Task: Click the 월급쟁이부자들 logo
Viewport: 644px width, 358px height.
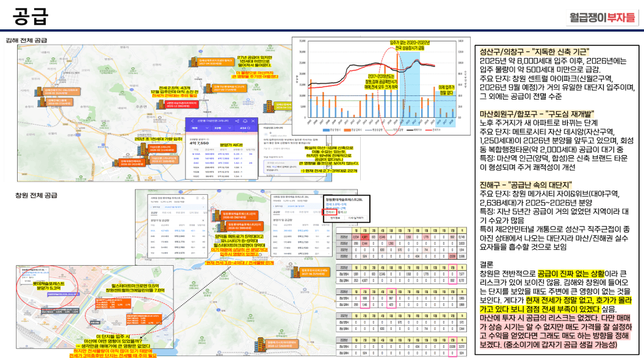Action: [601, 17]
